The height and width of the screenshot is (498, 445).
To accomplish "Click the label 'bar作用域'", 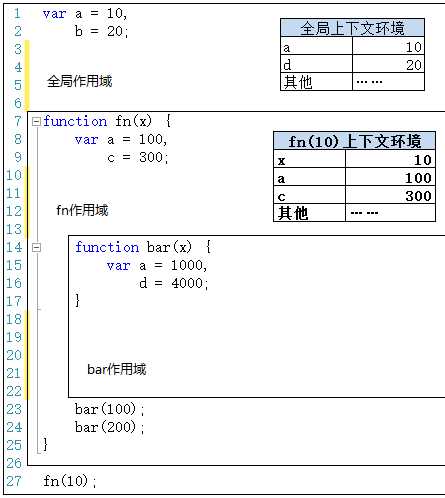I will click(x=117, y=369).
